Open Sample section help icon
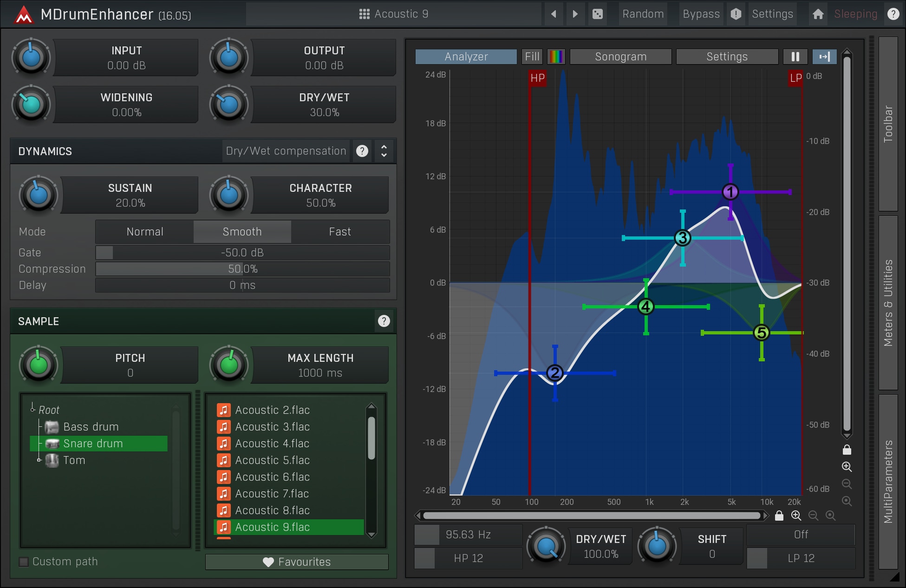 tap(384, 321)
